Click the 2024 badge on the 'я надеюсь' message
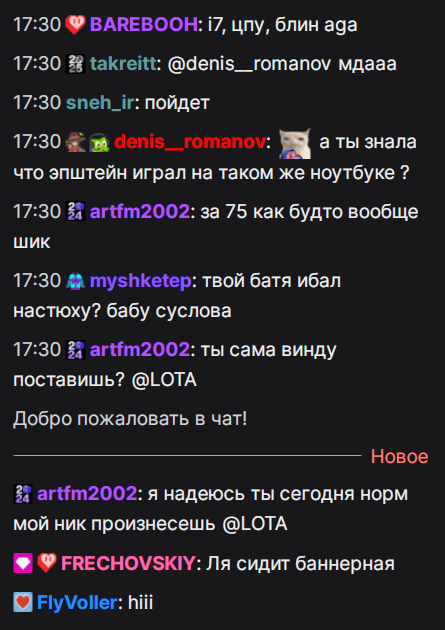This screenshot has width=445, height=630. [23, 494]
